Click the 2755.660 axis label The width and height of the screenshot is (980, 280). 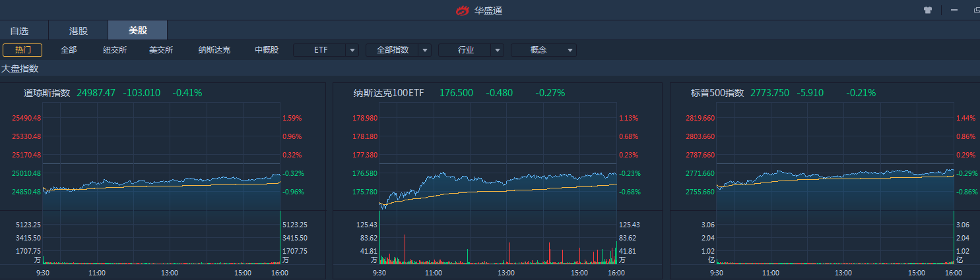pyautogui.click(x=700, y=192)
